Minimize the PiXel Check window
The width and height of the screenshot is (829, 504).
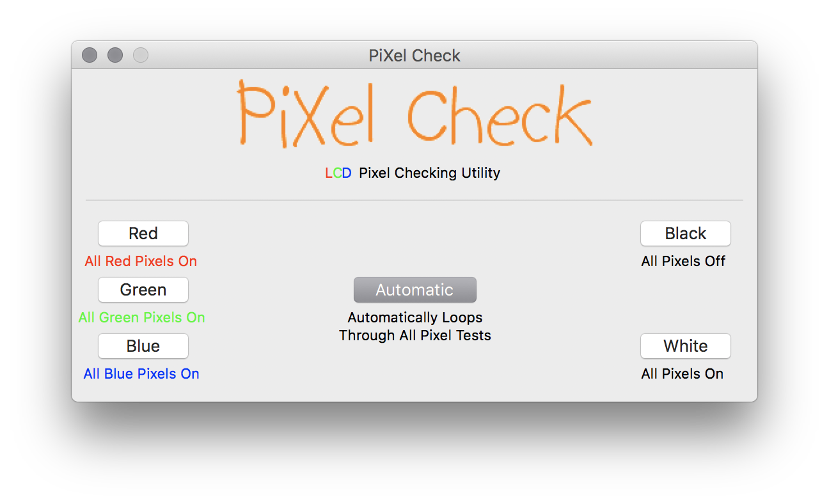[115, 56]
